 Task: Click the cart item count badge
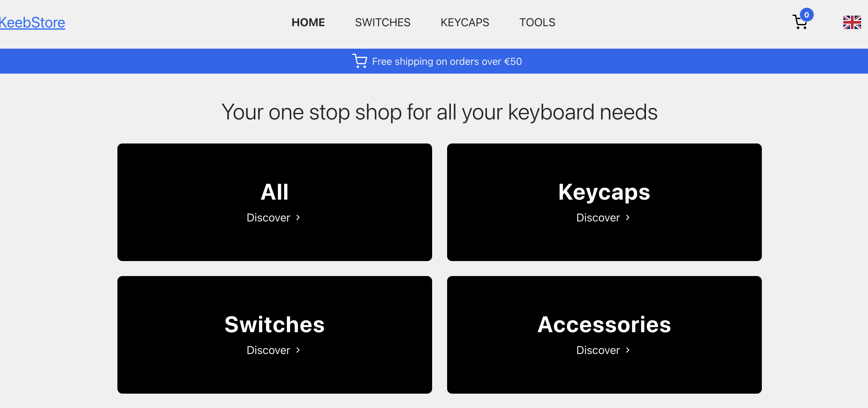point(806,15)
